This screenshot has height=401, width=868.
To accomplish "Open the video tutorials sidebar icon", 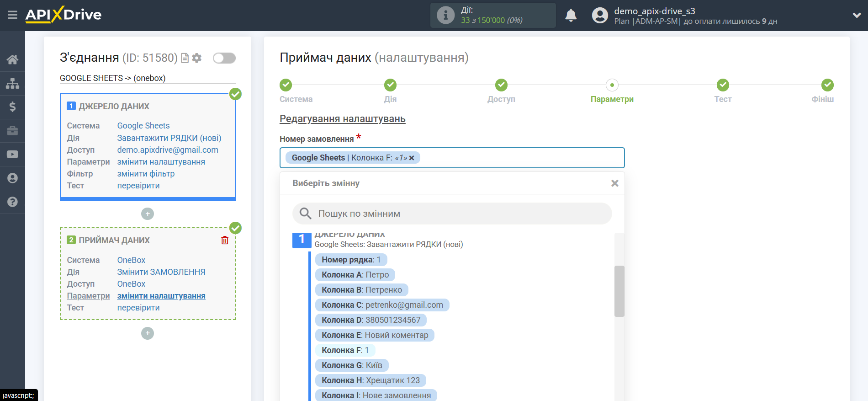I will [x=12, y=155].
